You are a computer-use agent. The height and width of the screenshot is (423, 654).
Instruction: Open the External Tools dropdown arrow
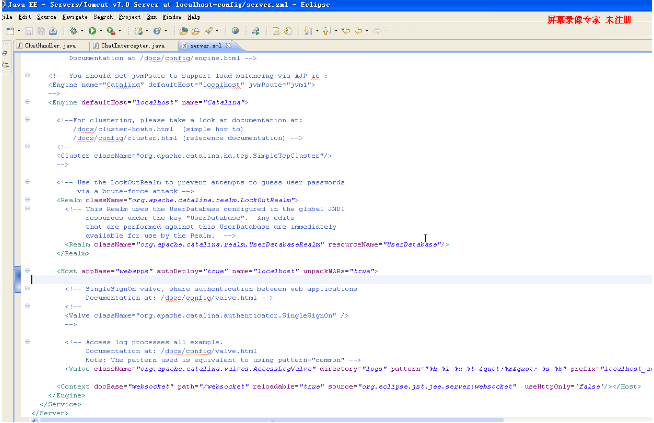coord(120,31)
